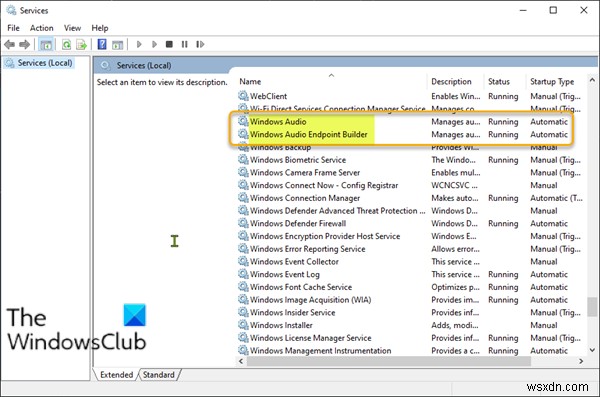600x397 pixels.
Task: Open the Help toolbar icon
Action: click(x=102, y=44)
